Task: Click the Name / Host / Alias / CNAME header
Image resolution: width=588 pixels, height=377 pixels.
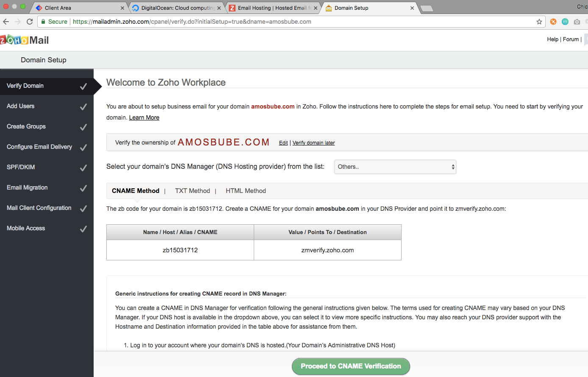Action: [x=180, y=232]
